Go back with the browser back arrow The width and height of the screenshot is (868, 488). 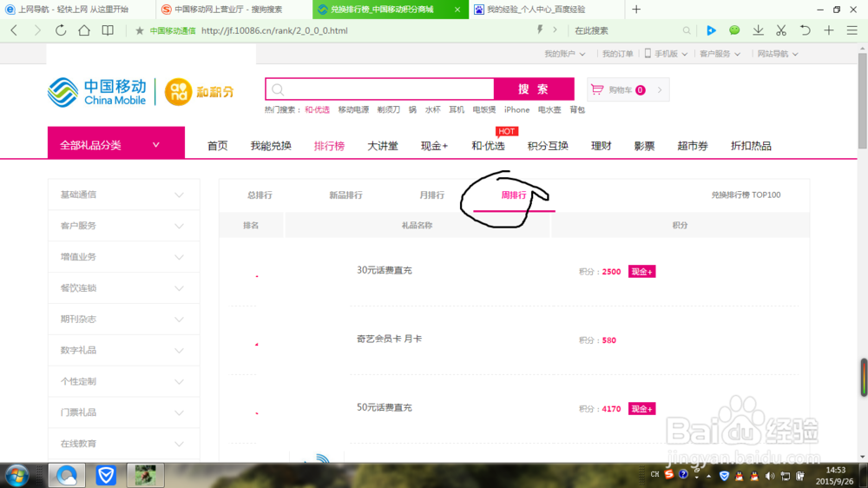[15, 30]
